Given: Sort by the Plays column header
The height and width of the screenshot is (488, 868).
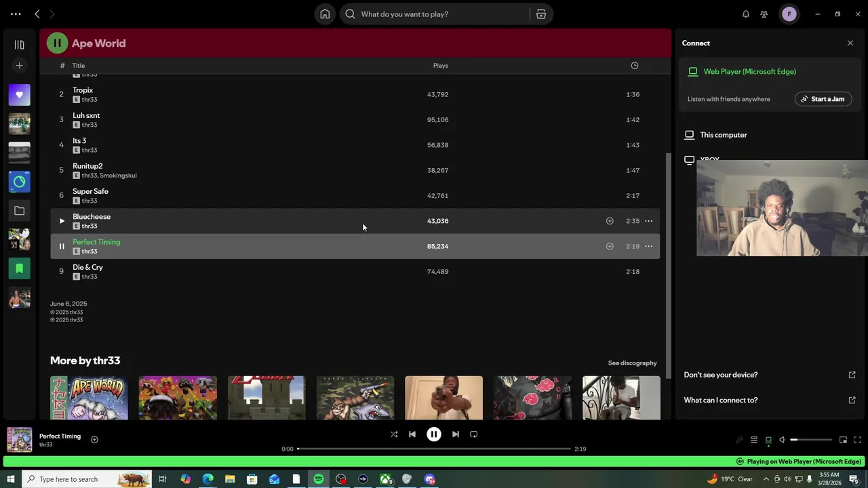Looking at the screenshot, I should tap(441, 66).
